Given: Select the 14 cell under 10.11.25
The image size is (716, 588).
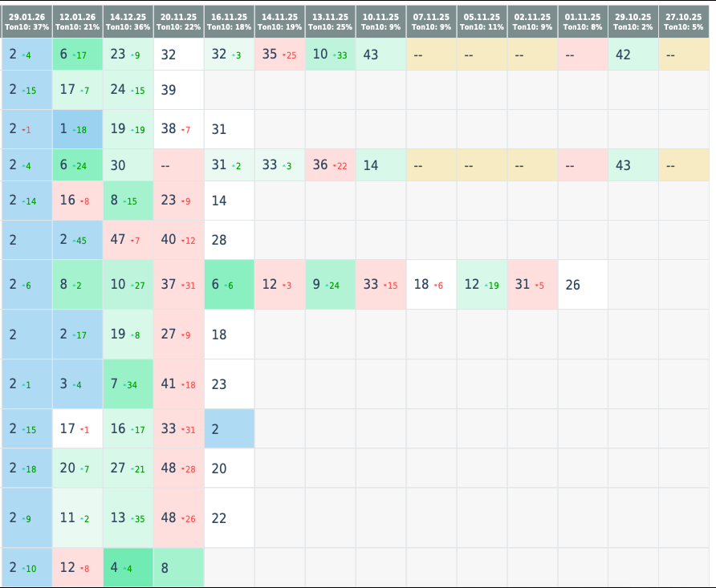Looking at the screenshot, I should 380,165.
